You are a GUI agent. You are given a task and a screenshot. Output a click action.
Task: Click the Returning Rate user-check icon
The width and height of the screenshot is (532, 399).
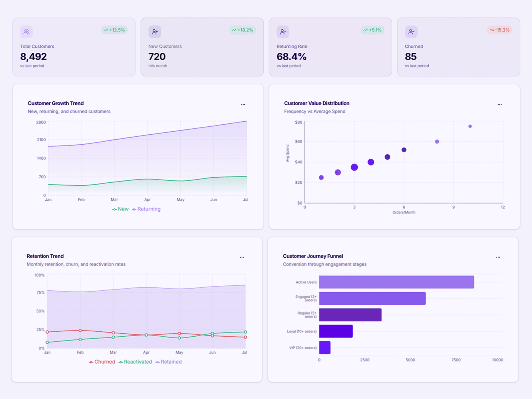(x=283, y=32)
